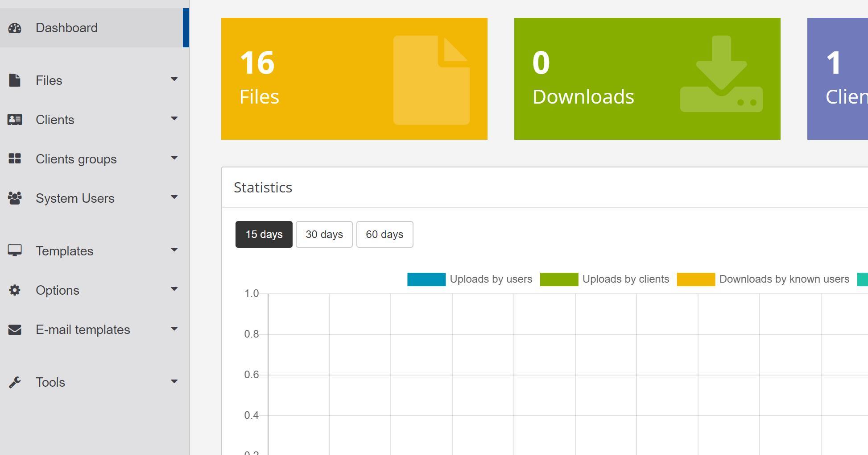Click the System Users people icon
868x455 pixels.
click(x=15, y=198)
